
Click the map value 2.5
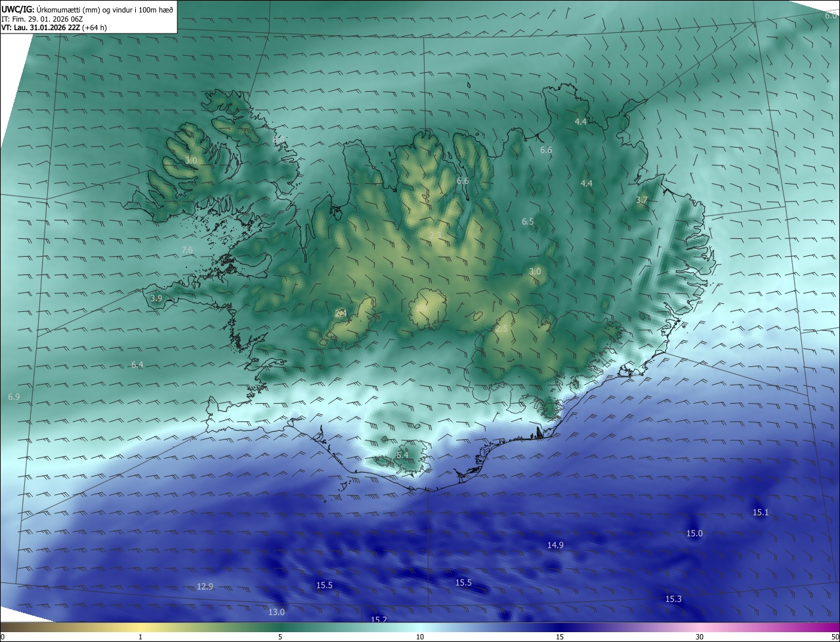(501, 328)
